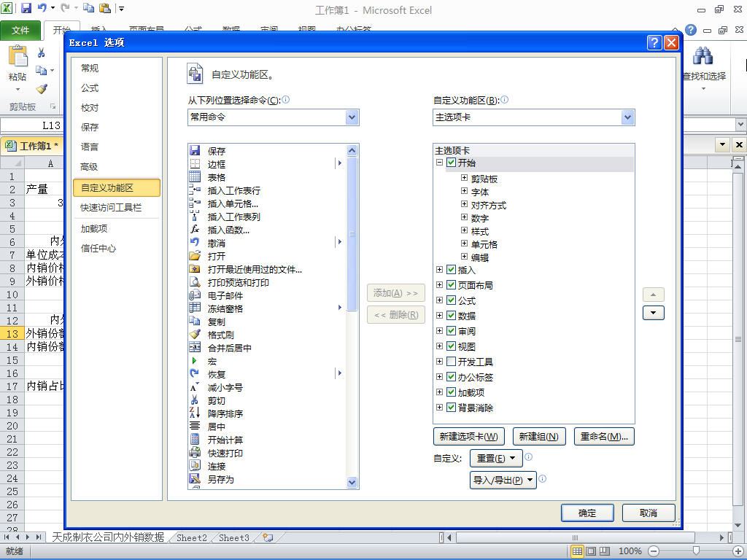
Task: Open the 常用命令 command source dropdown
Action: click(352, 117)
